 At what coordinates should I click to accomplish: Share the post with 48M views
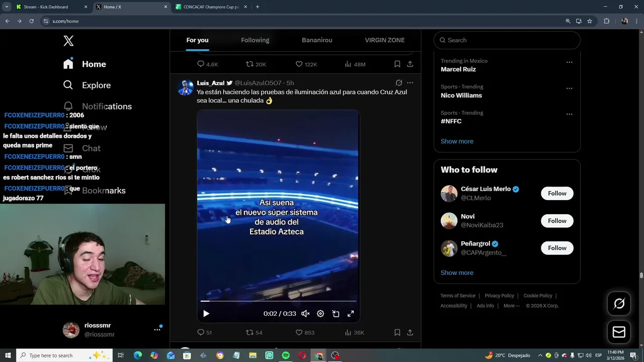tap(410, 64)
